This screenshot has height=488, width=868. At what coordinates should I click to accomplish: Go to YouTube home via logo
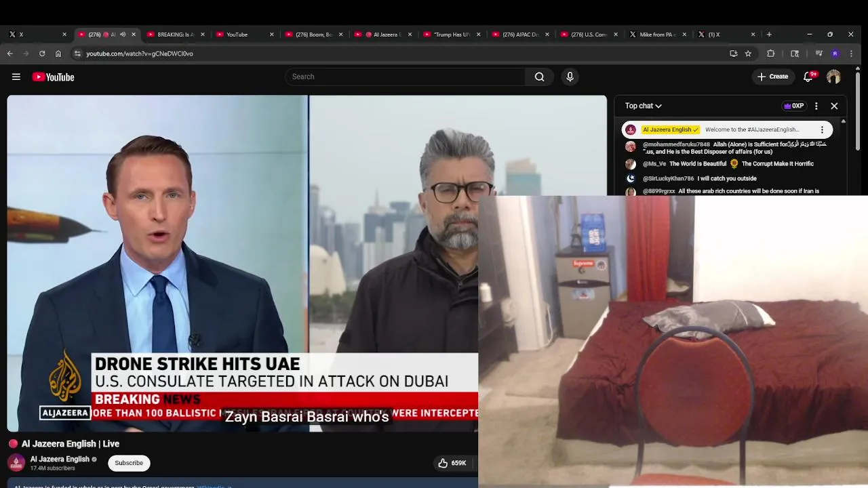click(x=53, y=77)
